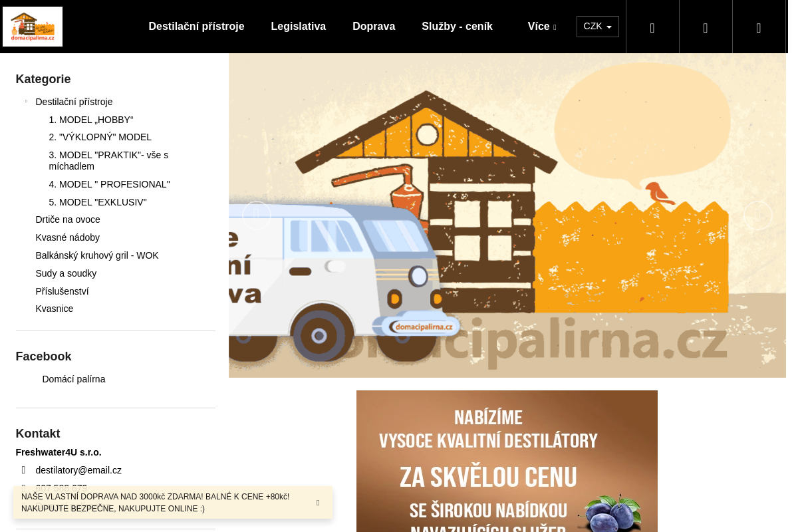Open category 1. MODEL „HOBBY“
798x532 pixels.
[91, 120]
